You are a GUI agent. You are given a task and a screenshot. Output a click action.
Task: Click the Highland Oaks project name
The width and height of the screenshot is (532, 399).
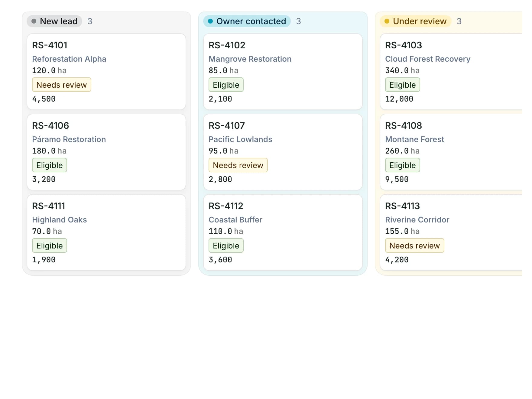(60, 220)
